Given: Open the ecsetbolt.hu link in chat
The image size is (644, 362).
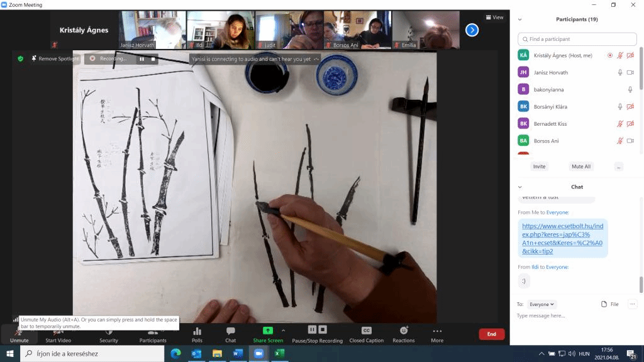Looking at the screenshot, I should [563, 238].
